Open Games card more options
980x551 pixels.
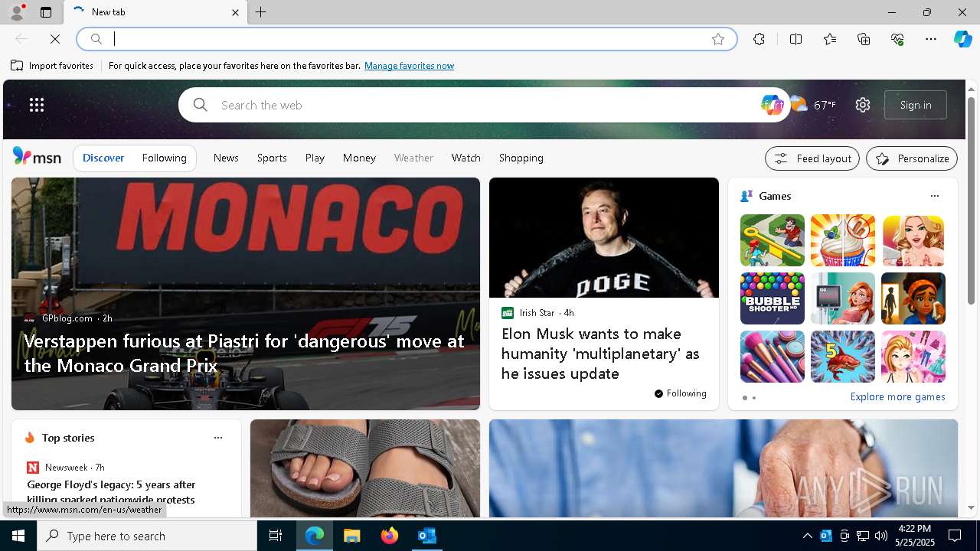coord(935,196)
